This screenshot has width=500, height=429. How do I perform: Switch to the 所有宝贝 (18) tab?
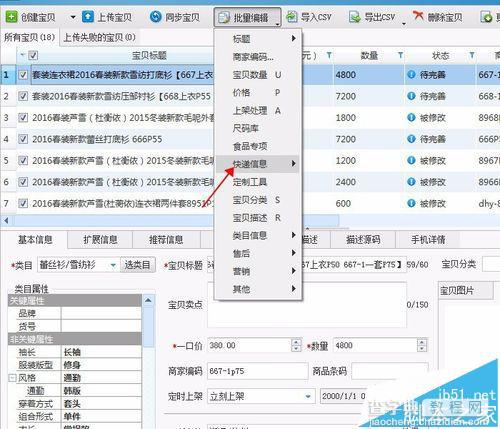coord(29,37)
